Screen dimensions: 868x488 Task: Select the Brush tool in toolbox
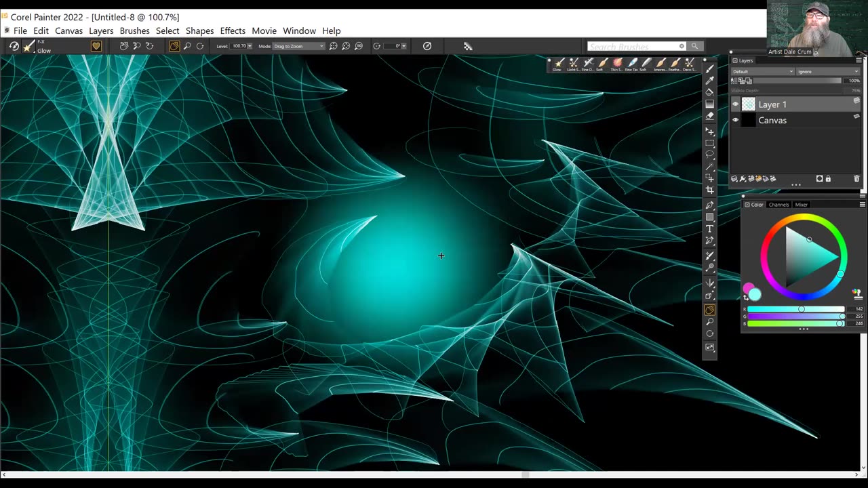pos(710,68)
